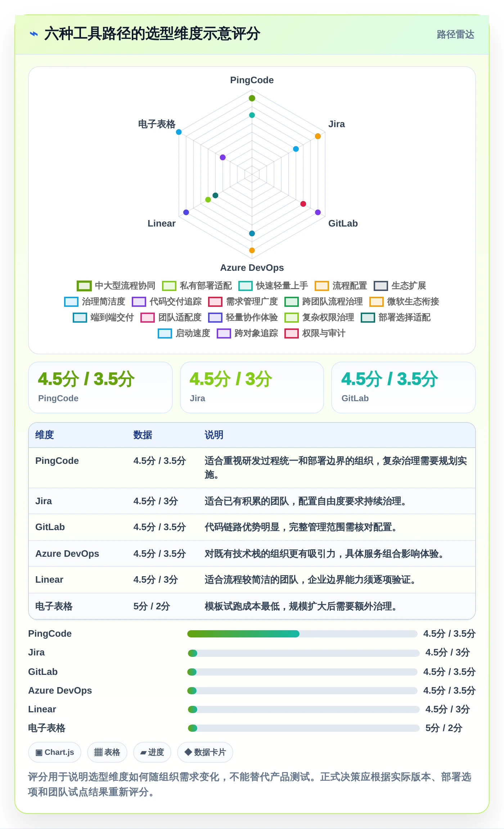The height and width of the screenshot is (829, 504).
Task: Click 团队适配度 legend color box
Action: click(x=147, y=317)
